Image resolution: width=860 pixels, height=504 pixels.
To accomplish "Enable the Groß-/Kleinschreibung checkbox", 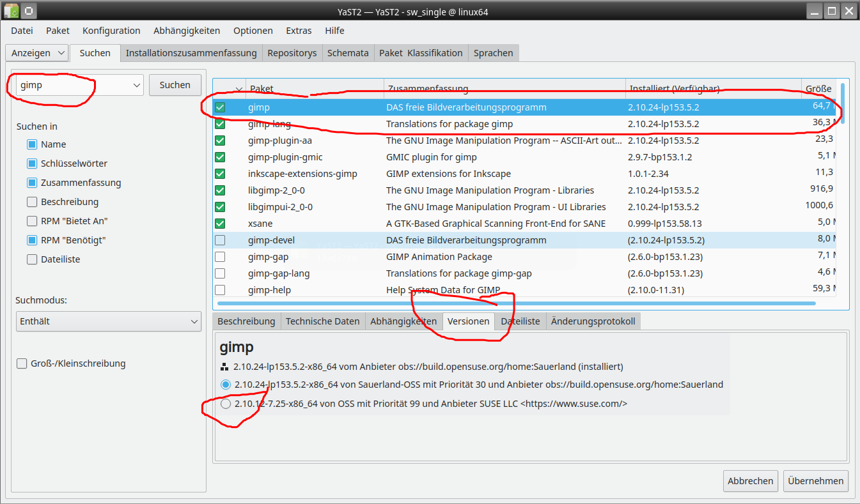I will tap(22, 363).
